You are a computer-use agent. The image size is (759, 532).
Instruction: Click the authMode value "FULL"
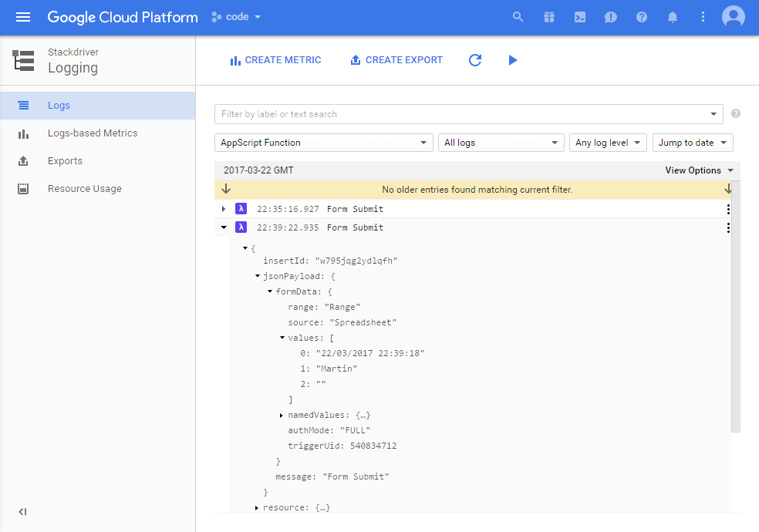[355, 430]
